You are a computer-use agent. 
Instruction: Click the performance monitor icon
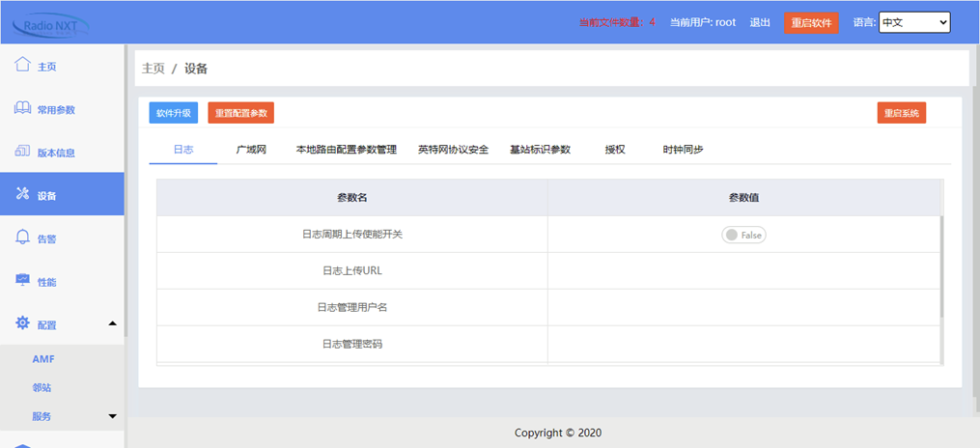[22, 280]
